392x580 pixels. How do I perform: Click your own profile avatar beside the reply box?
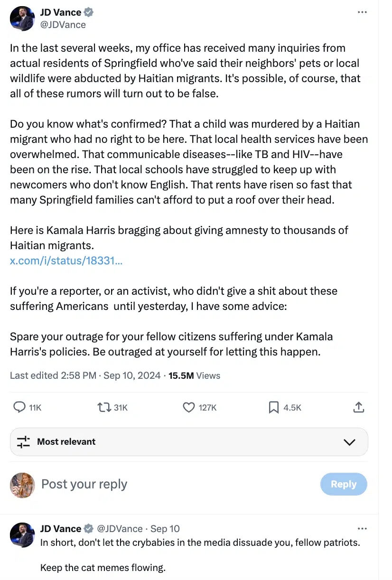pyautogui.click(x=22, y=485)
